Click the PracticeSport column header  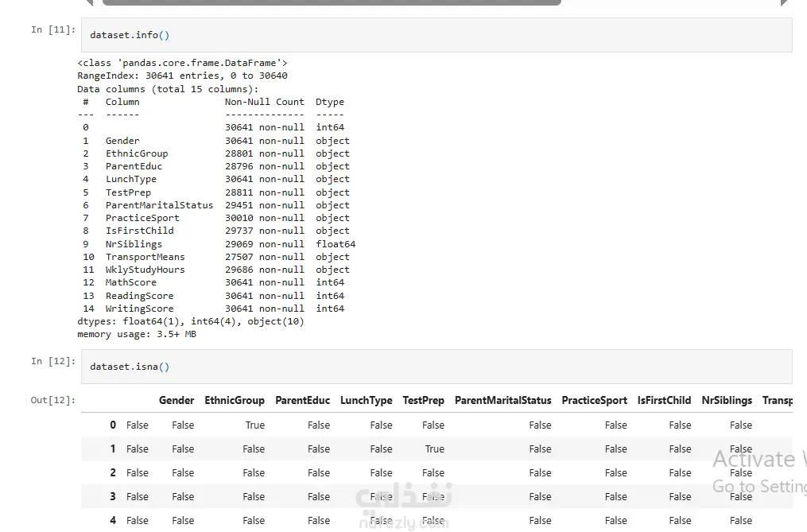point(594,401)
